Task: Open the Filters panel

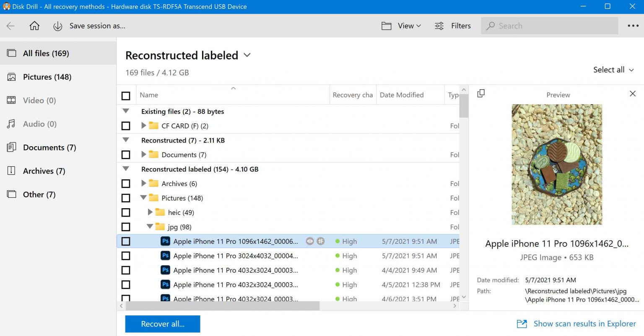Action: click(x=453, y=26)
